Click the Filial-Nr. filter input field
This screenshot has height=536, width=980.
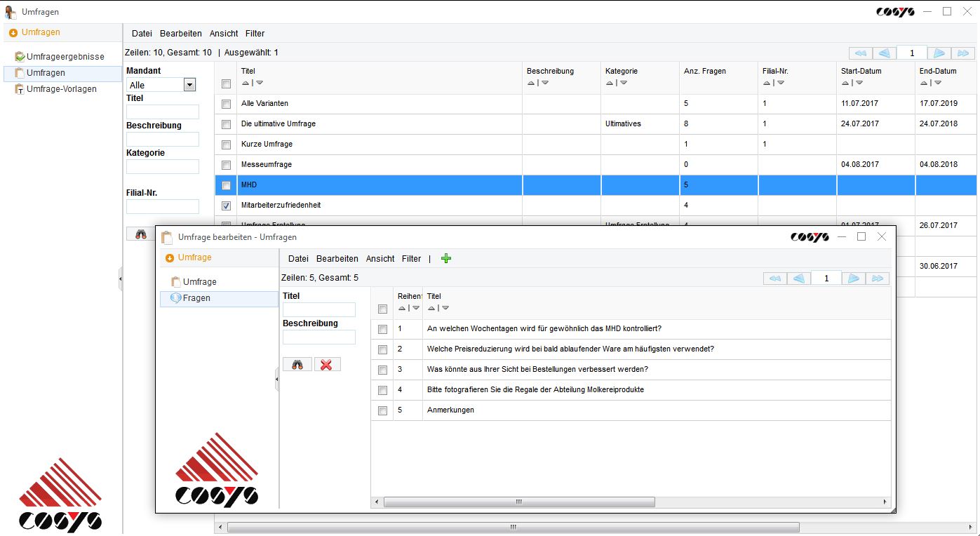click(x=163, y=207)
